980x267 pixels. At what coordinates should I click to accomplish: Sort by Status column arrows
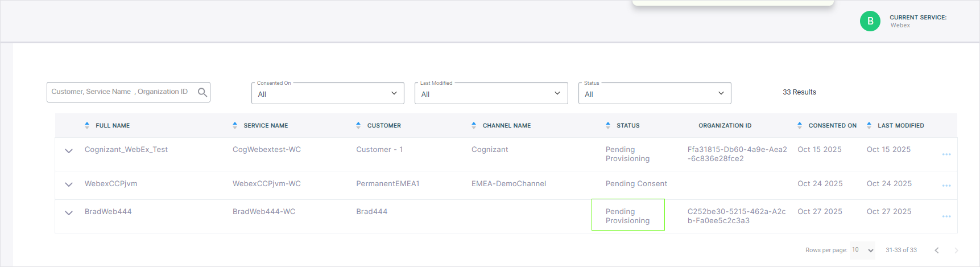tap(608, 125)
